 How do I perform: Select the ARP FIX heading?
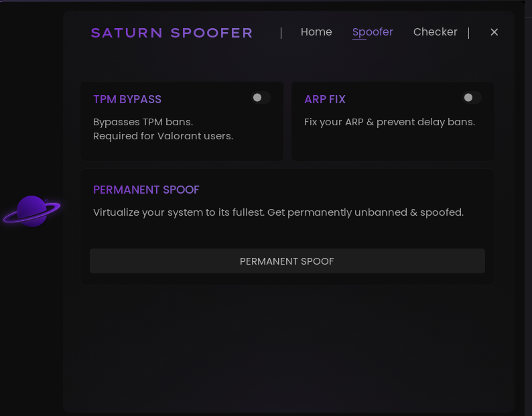coord(325,99)
